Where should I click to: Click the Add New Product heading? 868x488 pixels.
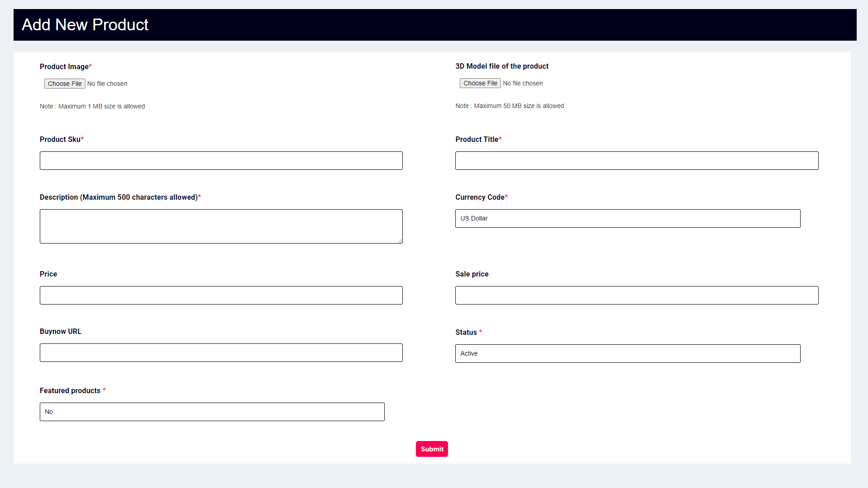85,25
